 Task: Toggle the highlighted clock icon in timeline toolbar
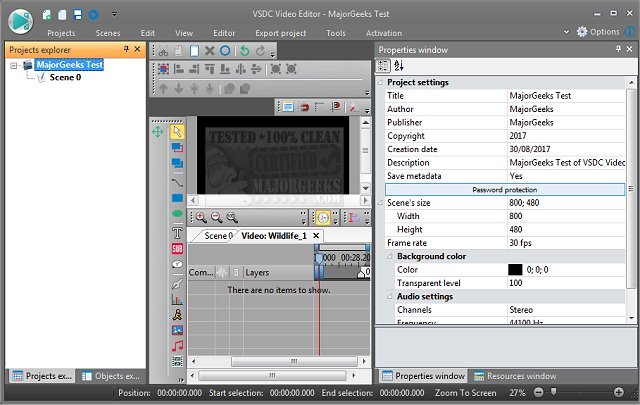[x=323, y=218]
